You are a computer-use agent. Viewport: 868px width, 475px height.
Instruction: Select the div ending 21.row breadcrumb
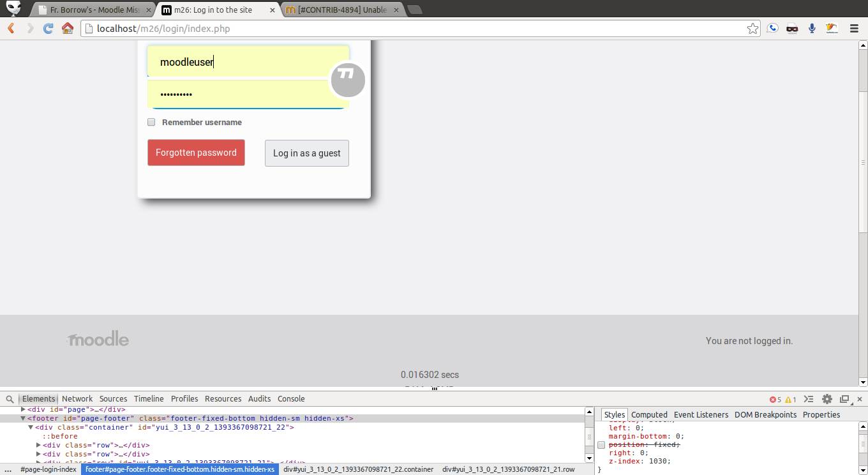tap(508, 469)
